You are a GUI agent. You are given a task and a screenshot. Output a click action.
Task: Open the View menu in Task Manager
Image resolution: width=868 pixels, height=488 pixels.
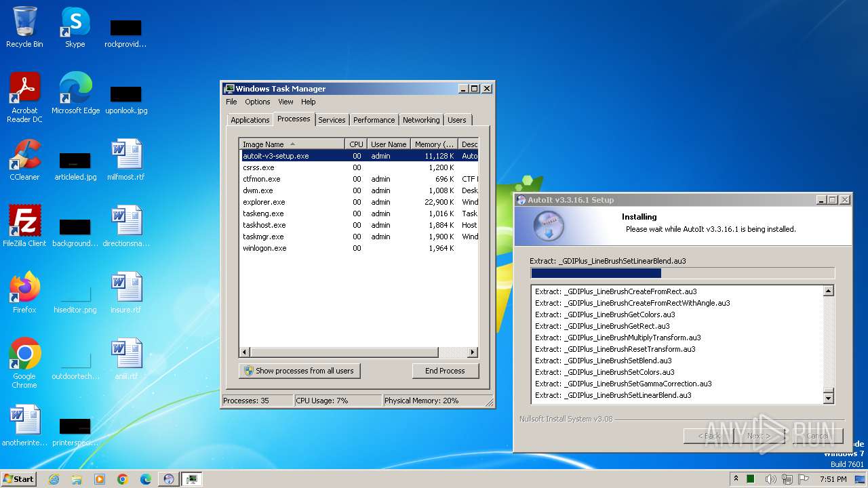click(x=285, y=102)
